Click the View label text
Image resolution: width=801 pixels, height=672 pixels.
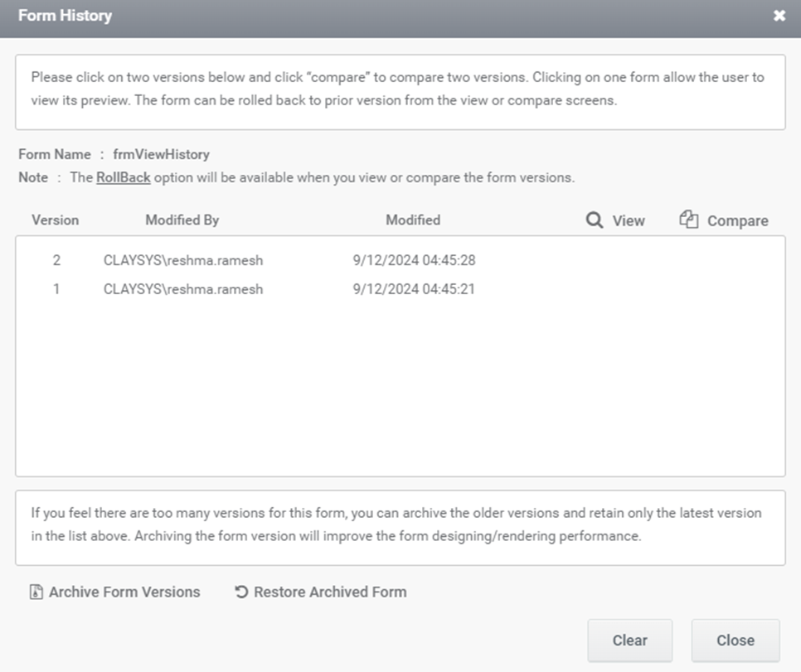(629, 220)
